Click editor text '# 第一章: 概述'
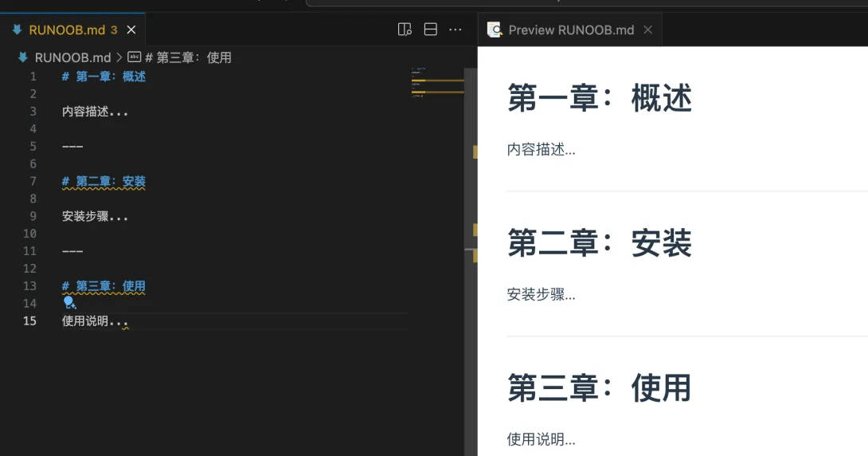Screen dimensions: 868x456 coord(104,77)
